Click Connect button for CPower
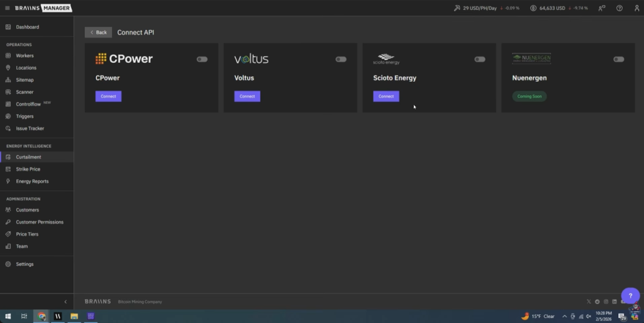The height and width of the screenshot is (323, 644). tap(108, 96)
